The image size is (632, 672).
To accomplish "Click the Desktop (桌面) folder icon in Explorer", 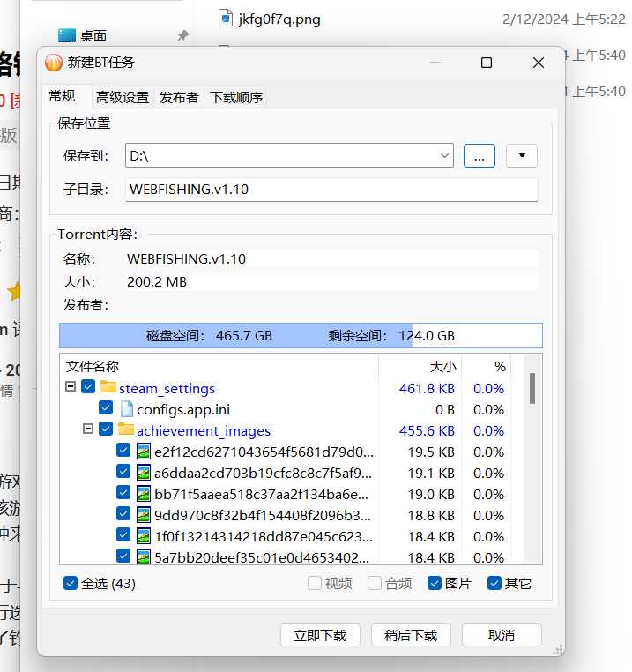I will [66, 35].
